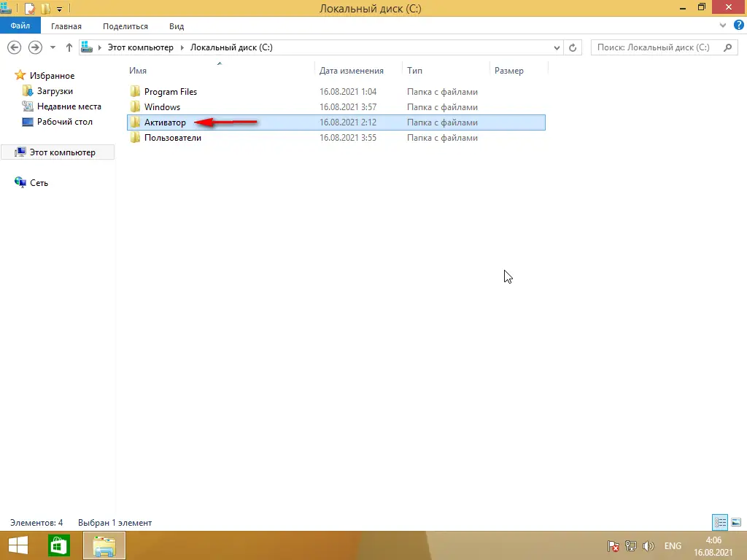Click the drive icon in the address bar
The height and width of the screenshot is (560, 747).
point(87,47)
